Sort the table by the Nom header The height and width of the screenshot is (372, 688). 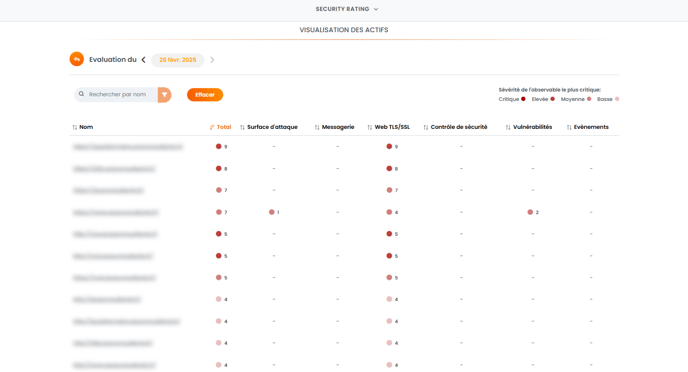pos(86,127)
